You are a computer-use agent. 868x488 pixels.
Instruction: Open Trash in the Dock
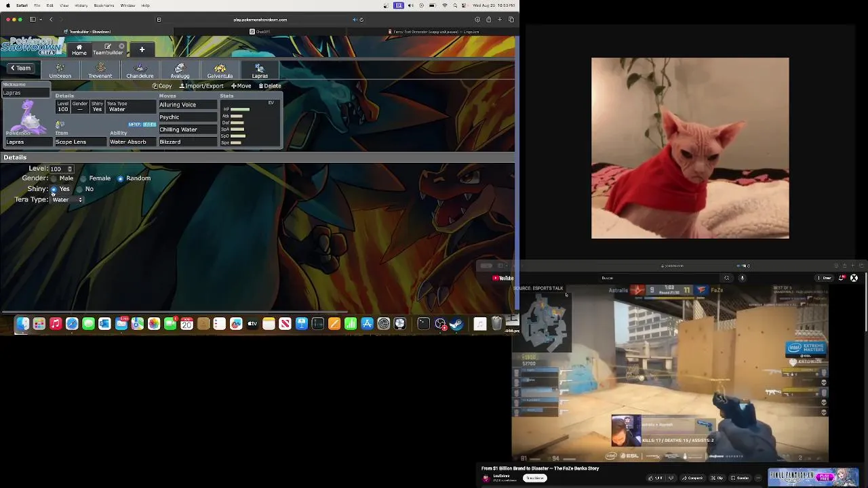pos(497,324)
